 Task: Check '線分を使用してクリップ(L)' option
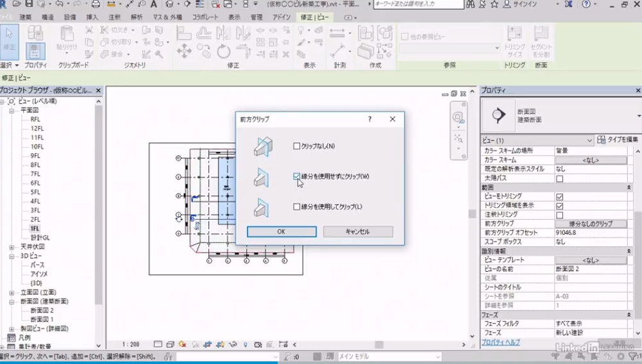pyautogui.click(x=296, y=207)
